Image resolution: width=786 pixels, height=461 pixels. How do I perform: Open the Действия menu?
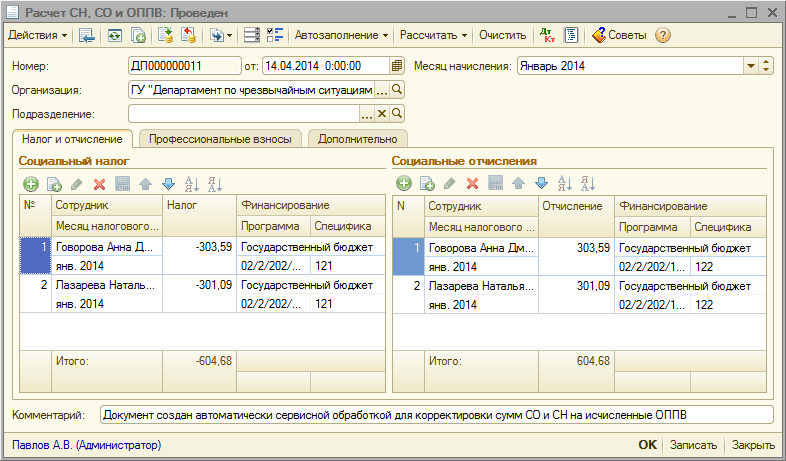[x=38, y=35]
